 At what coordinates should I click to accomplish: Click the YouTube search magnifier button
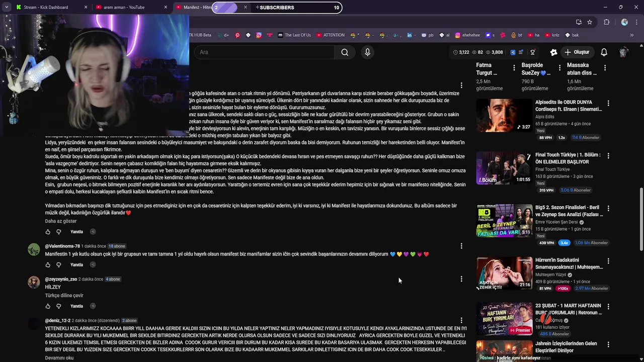pos(345,52)
